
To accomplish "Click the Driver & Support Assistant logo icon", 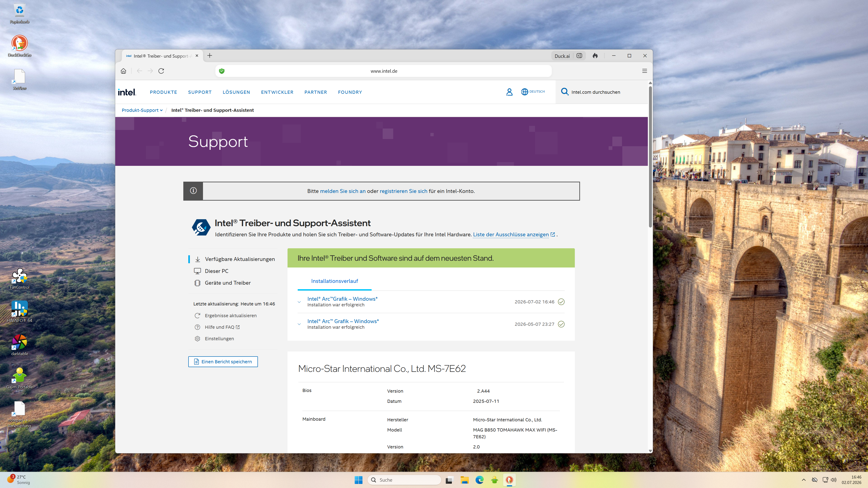I will pyautogui.click(x=201, y=227).
